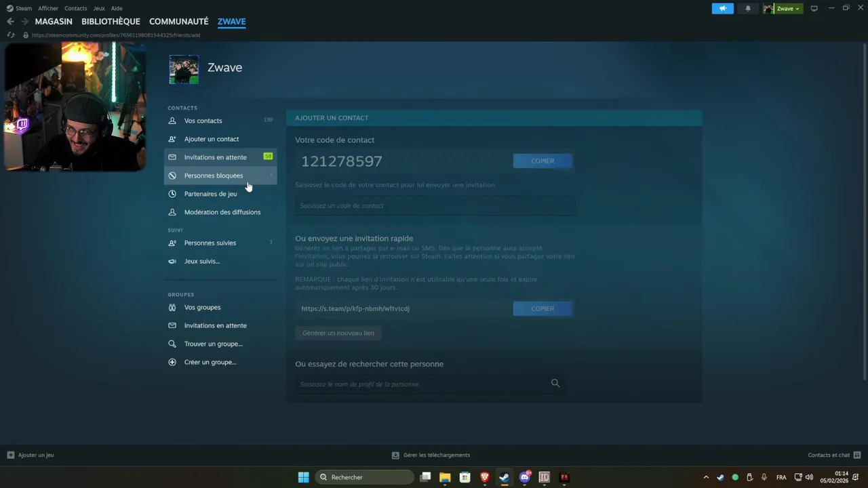Click the system volume icon

click(x=809, y=477)
